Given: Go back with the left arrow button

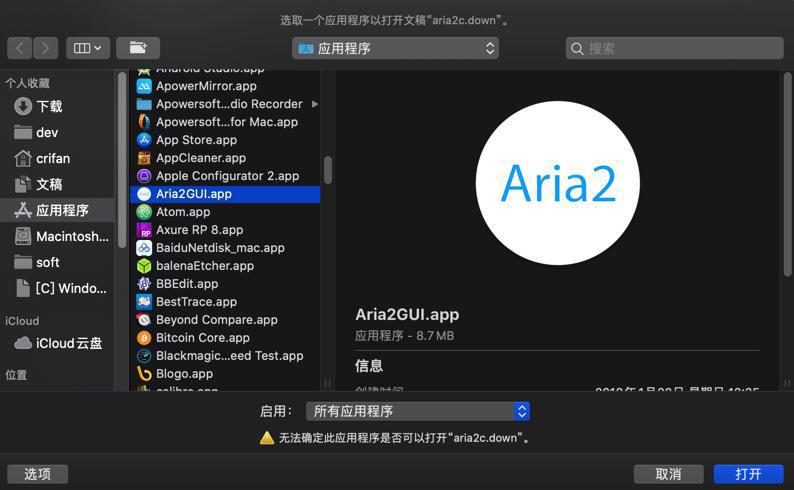Looking at the screenshot, I should click(20, 48).
